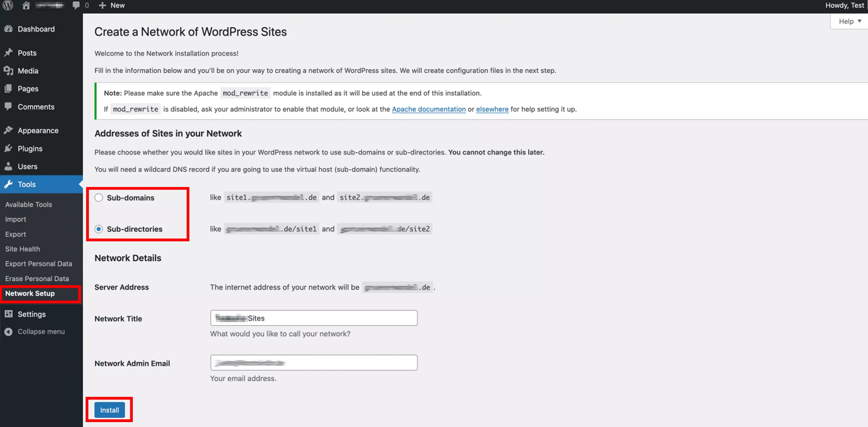Open Appearance settings

[38, 130]
